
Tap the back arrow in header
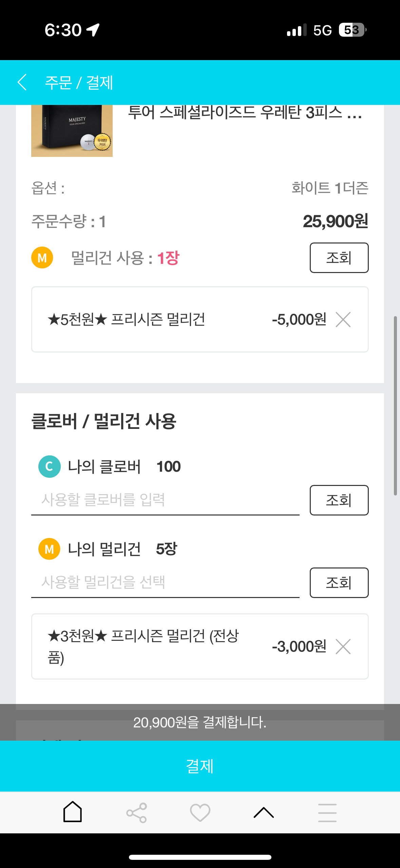[x=22, y=83]
